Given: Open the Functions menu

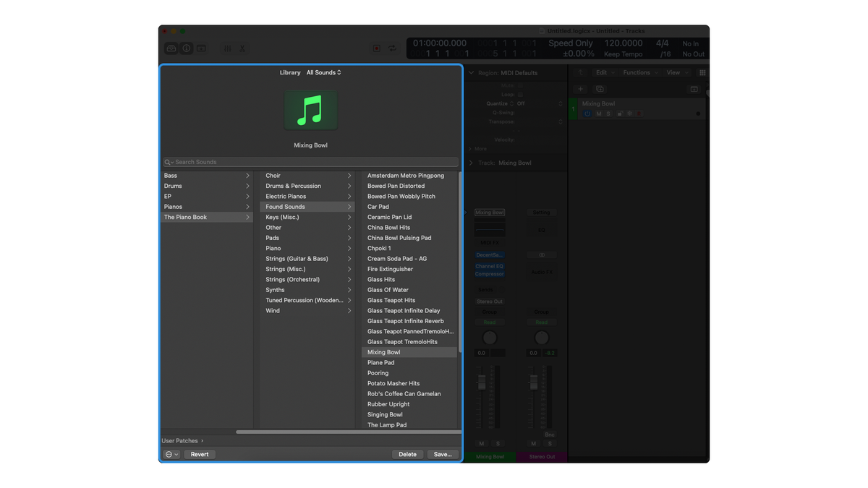Looking at the screenshot, I should (x=637, y=72).
